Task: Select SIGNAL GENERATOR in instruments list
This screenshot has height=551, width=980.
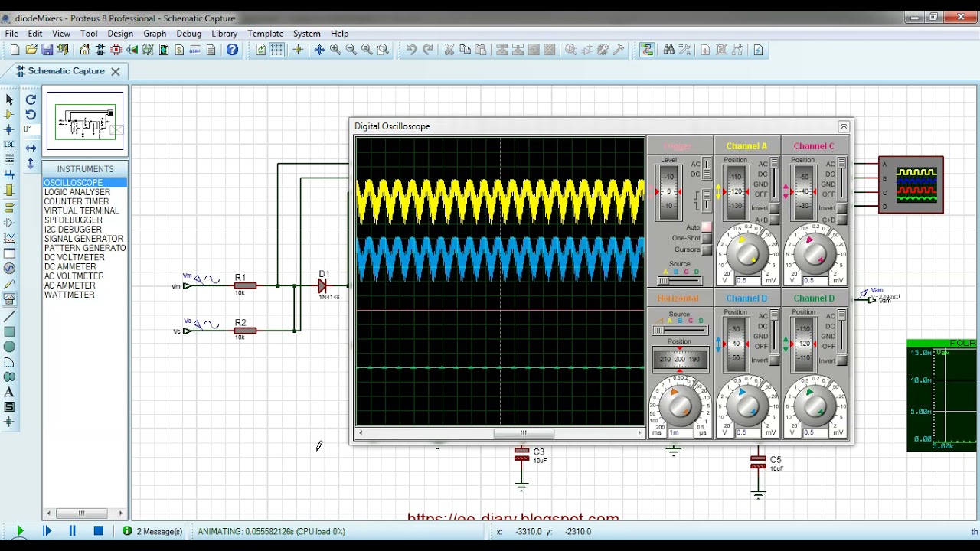Action: click(x=83, y=239)
